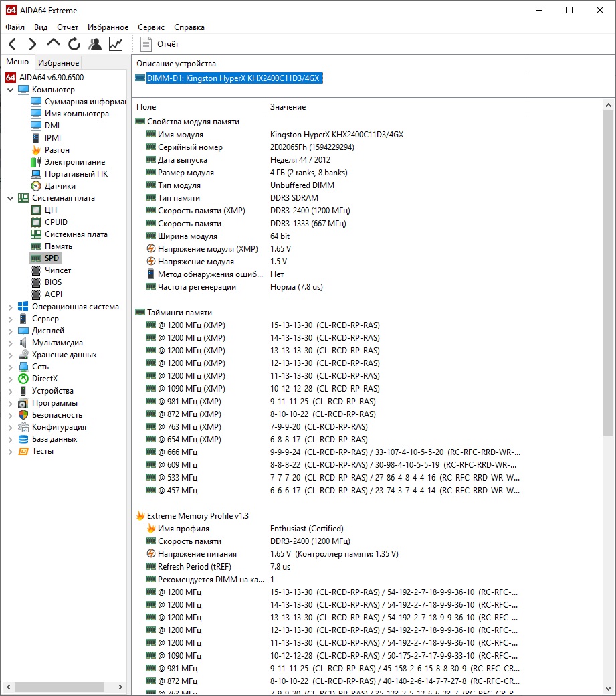Go back with the left arrow toolbar icon
Image resolution: width=616 pixels, height=696 pixels.
point(13,44)
